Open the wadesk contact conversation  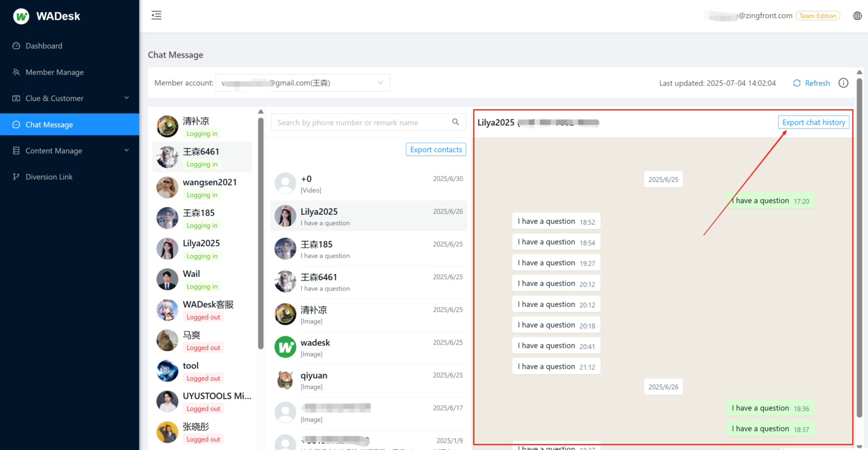[368, 348]
